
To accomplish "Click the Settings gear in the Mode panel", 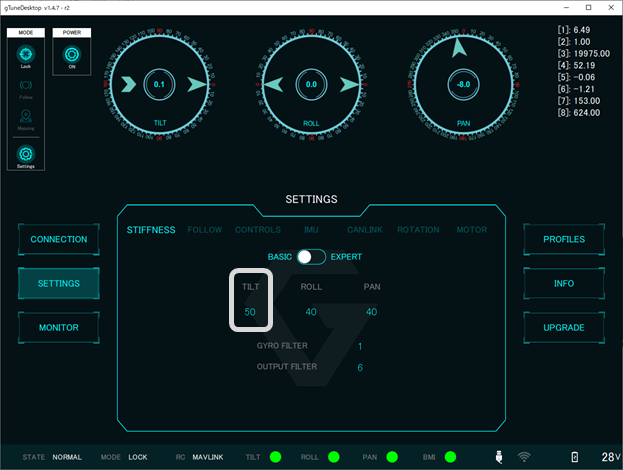I will 26,155.
